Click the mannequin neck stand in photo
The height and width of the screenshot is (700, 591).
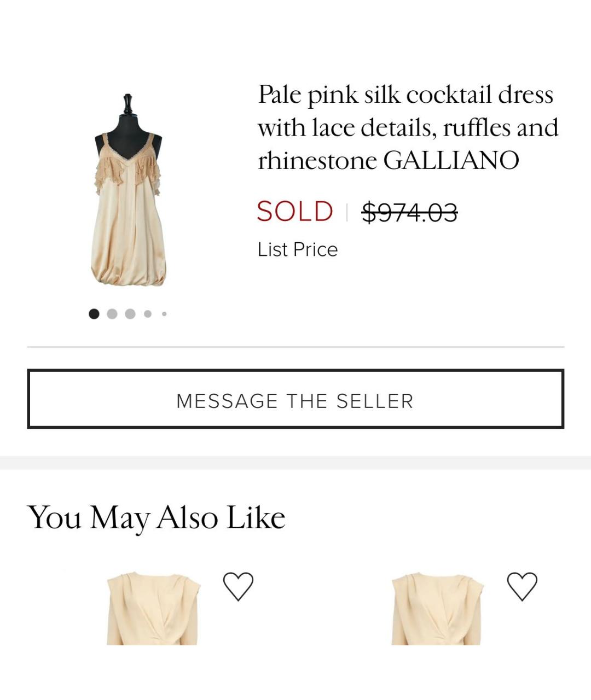pos(128,105)
